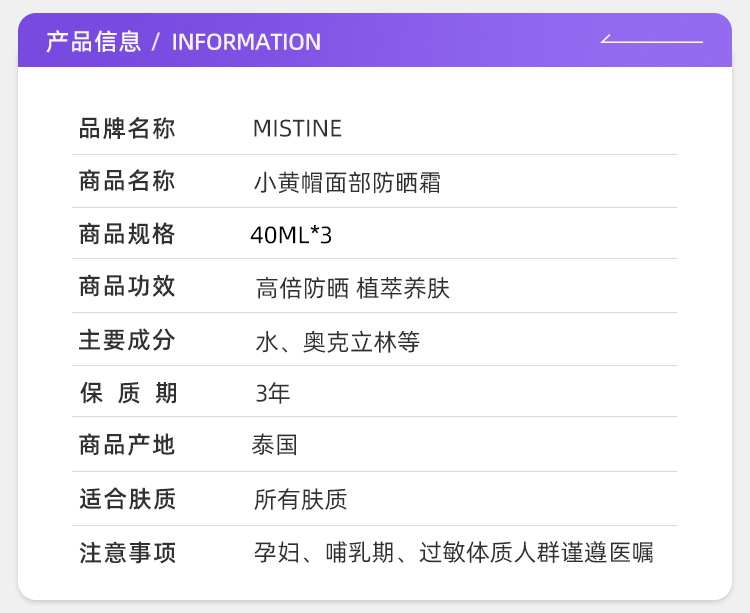Click the 产品信息 / INFORMATION header title

183,42
